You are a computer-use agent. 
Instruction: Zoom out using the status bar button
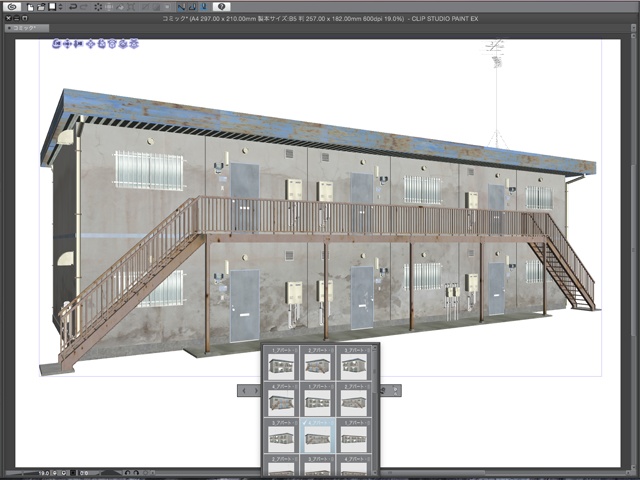[x=55, y=473]
